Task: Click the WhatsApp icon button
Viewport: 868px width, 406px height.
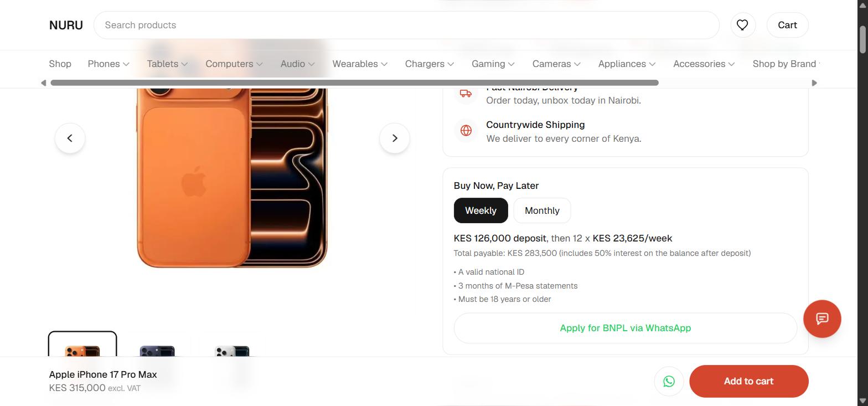Action: [669, 381]
